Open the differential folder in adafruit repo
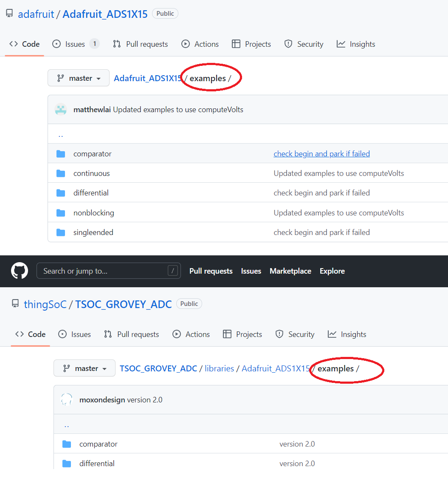Screen dimensions: 448x481 pyautogui.click(x=91, y=193)
